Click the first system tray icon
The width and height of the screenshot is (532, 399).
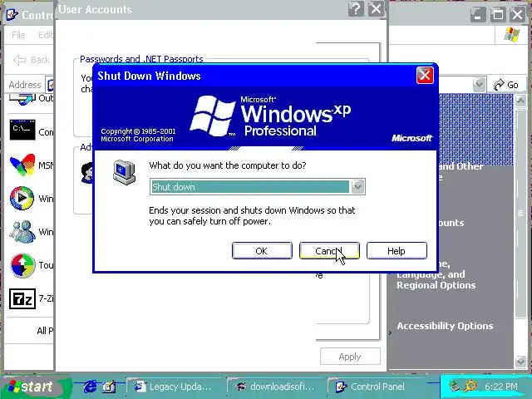[455, 386]
